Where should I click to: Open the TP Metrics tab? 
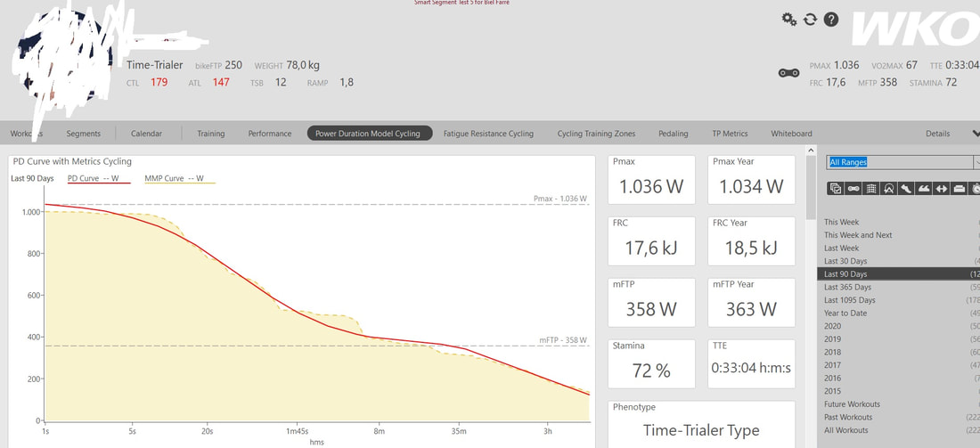click(x=730, y=133)
